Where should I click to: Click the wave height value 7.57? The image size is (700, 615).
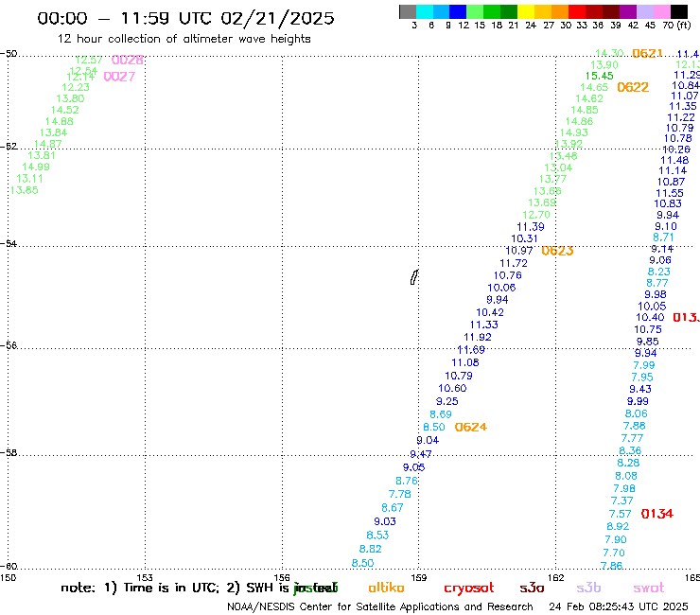[621, 514]
